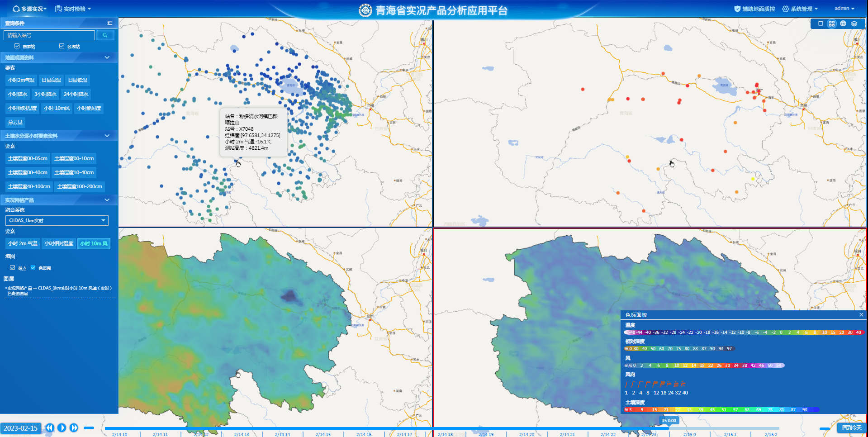Click the fast-forward step button
This screenshot has width=868, height=437.
(74, 427)
